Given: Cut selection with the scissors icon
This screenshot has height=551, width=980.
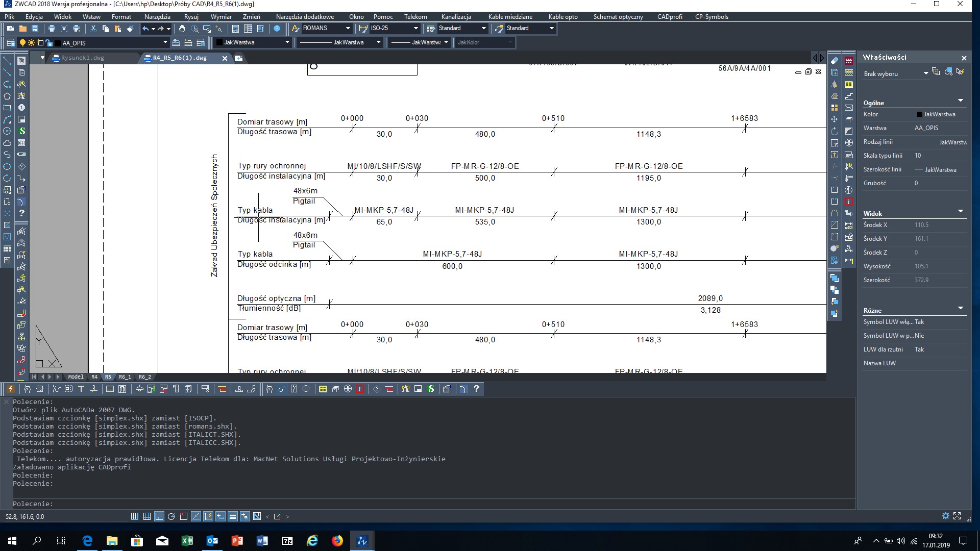Looking at the screenshot, I should (93, 29).
